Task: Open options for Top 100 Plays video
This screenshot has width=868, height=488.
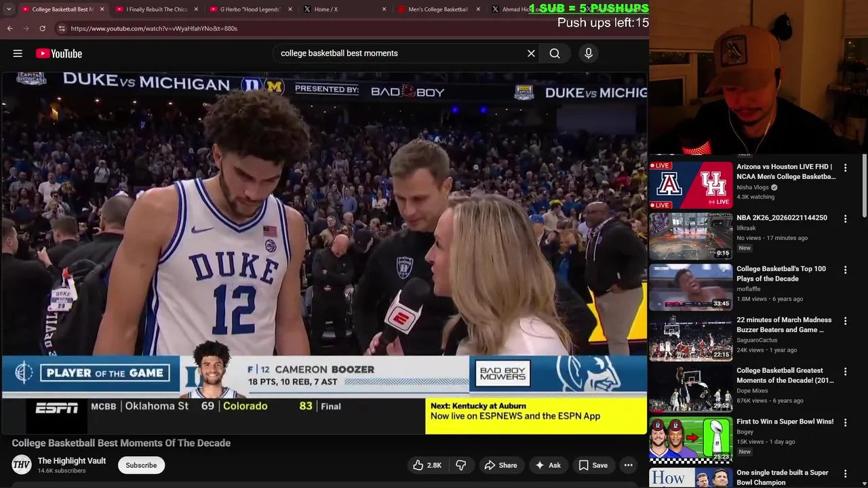Action: [x=845, y=270]
